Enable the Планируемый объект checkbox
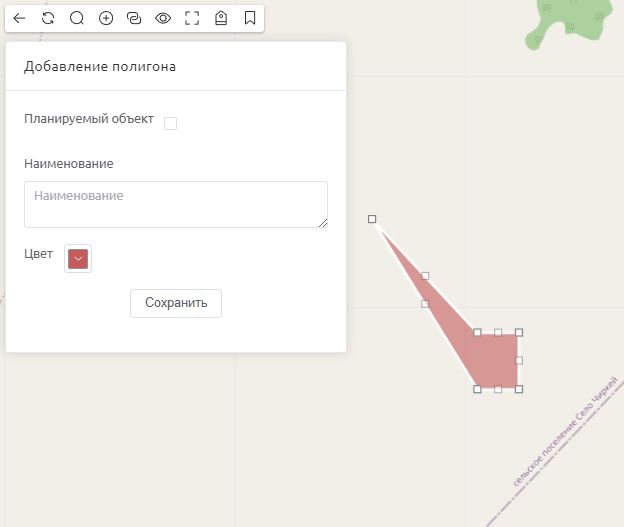This screenshot has height=527, width=624. coord(170,123)
